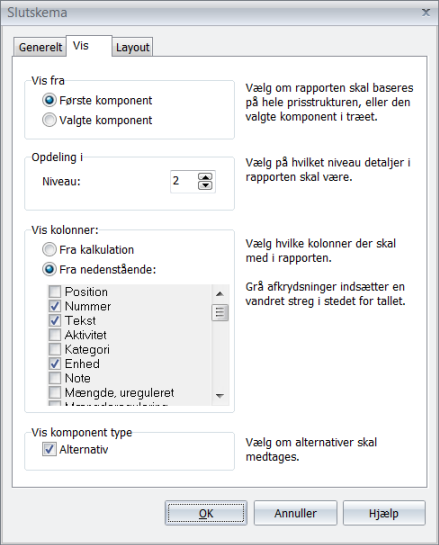Increase Niveau with spinner up arrow
This screenshot has height=545, width=439.
205,177
